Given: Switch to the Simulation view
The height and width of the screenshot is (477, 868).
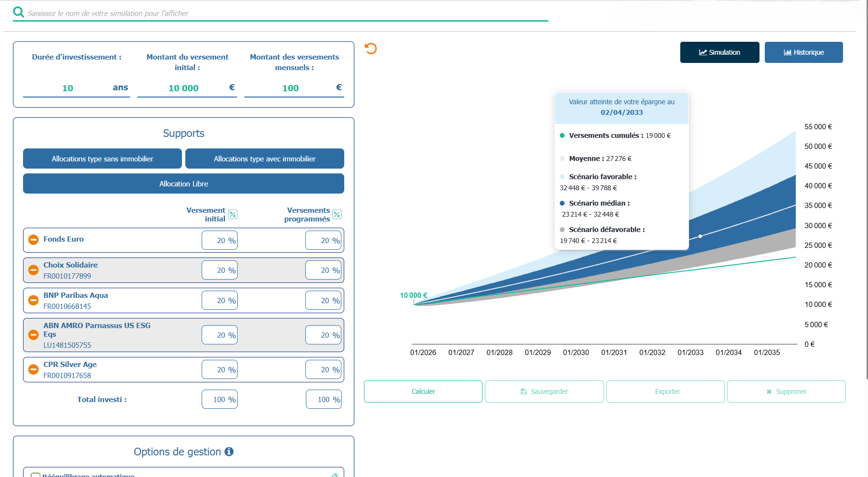Looking at the screenshot, I should 719,52.
